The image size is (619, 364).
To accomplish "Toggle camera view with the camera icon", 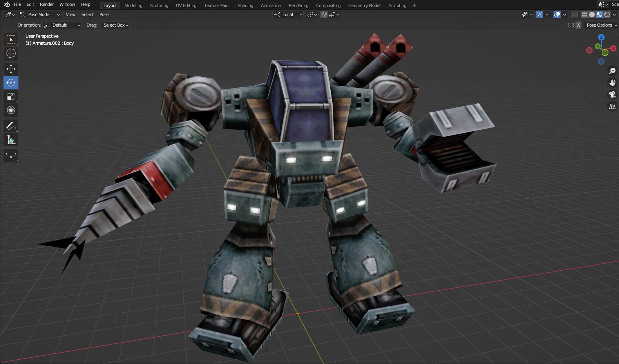I will [612, 94].
